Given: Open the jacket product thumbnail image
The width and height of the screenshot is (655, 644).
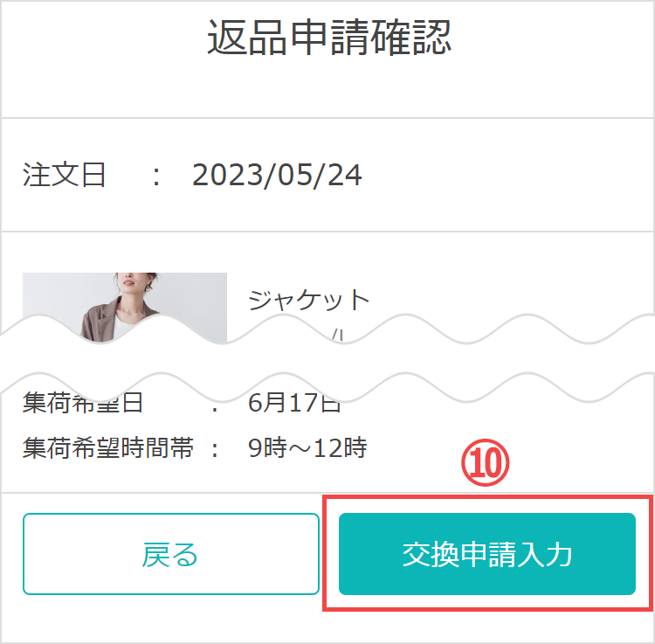Looking at the screenshot, I should 125,308.
